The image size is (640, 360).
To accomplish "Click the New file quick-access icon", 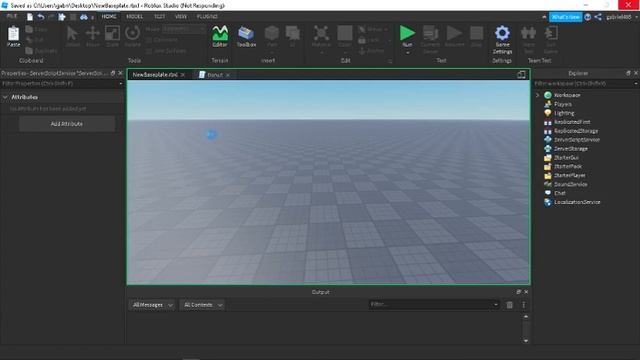I will 30,17.
